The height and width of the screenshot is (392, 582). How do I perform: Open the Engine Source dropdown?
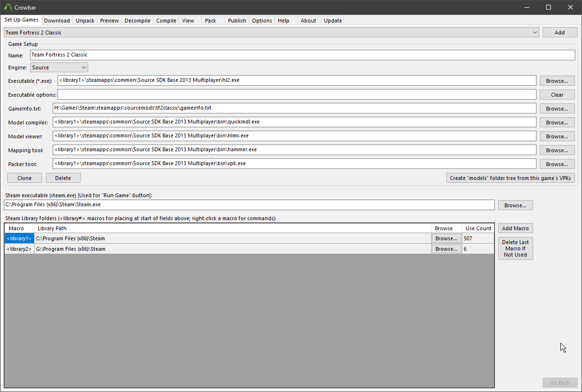coord(59,67)
